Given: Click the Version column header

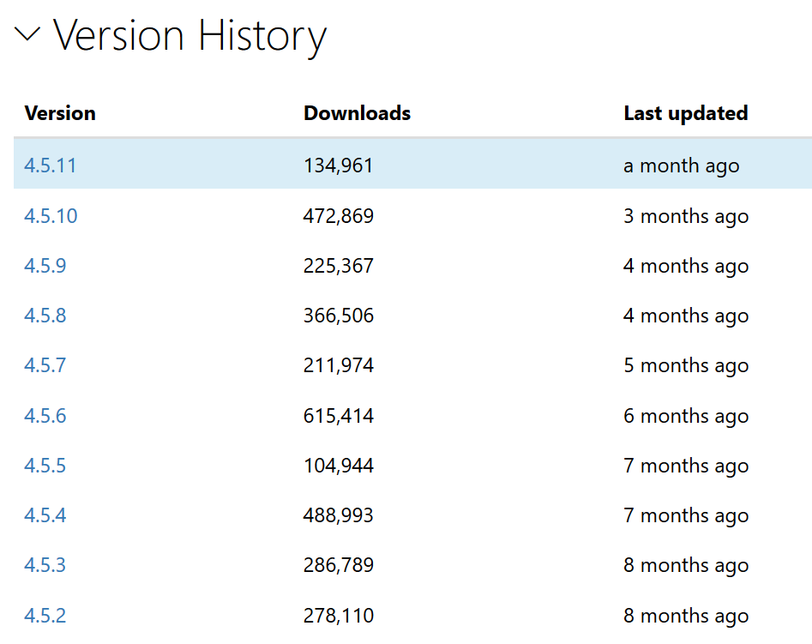Looking at the screenshot, I should (60, 113).
